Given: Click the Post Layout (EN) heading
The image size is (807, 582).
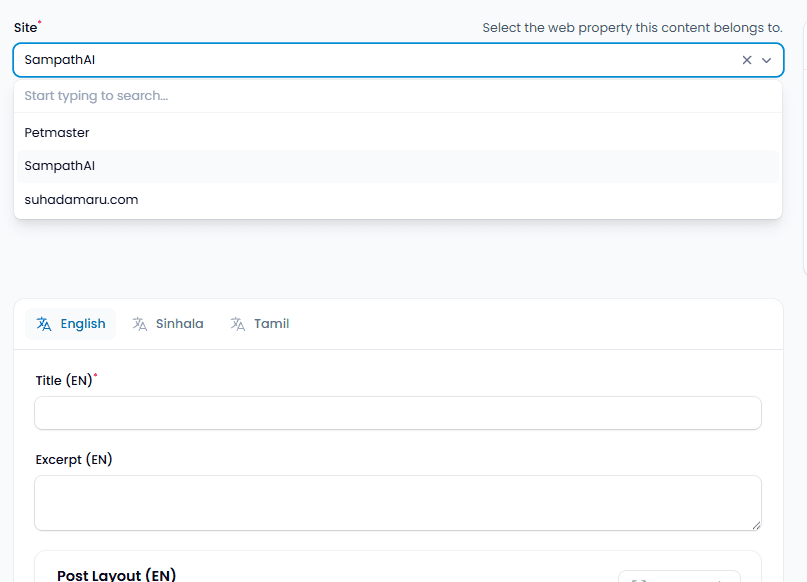Looking at the screenshot, I should [x=116, y=575].
